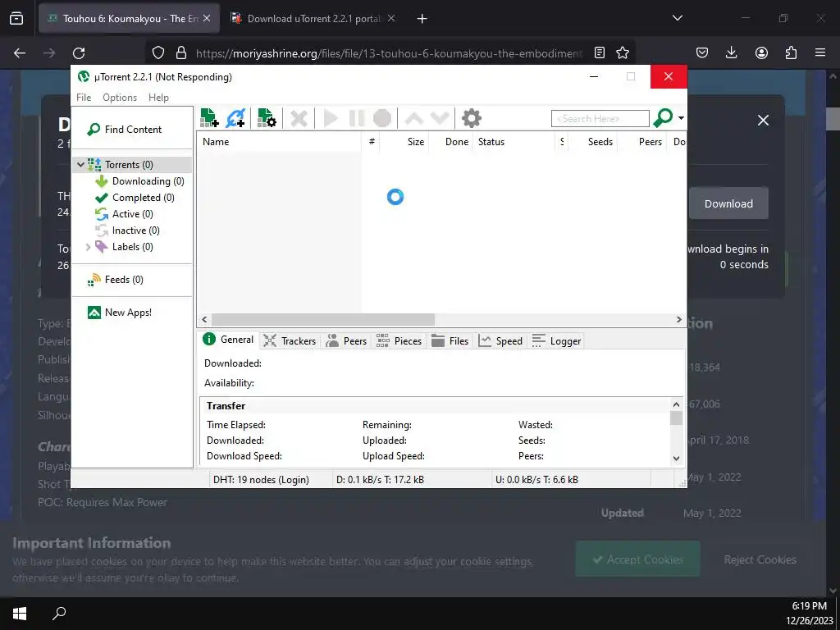This screenshot has width=840, height=630.
Task: Bookmark the page with star icon
Action: point(622,52)
